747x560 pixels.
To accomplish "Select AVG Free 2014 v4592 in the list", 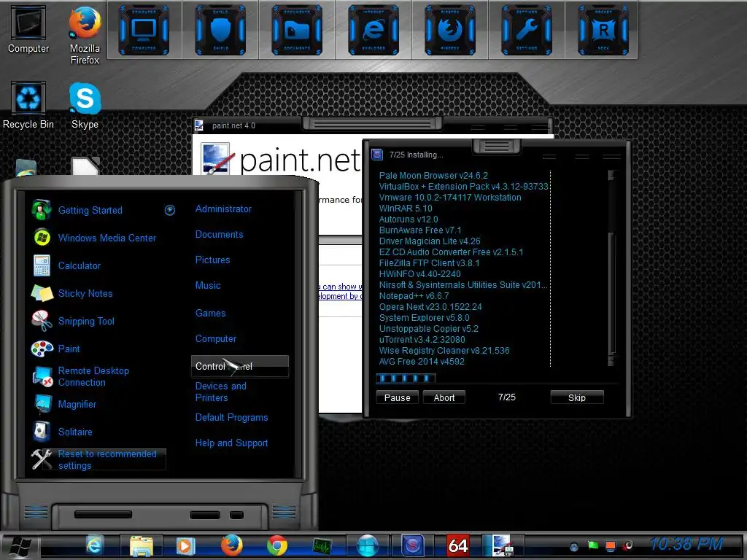I will 421,362.
